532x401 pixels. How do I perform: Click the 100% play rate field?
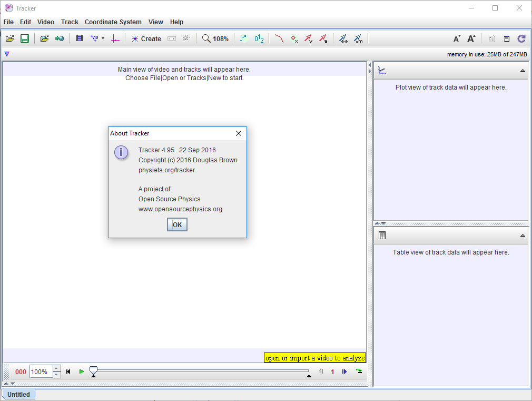(41, 372)
